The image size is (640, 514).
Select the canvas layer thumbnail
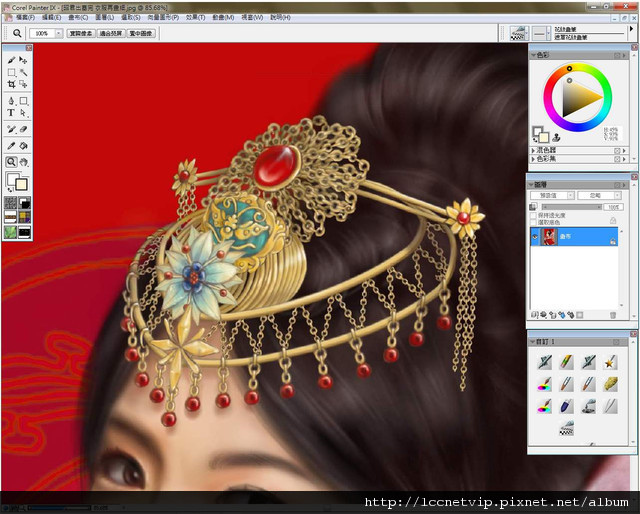tap(549, 237)
